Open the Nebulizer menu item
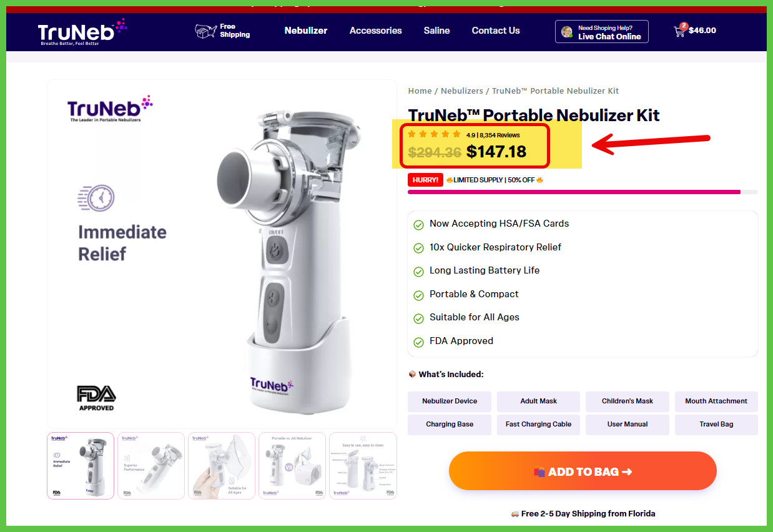The width and height of the screenshot is (773, 532). click(306, 31)
